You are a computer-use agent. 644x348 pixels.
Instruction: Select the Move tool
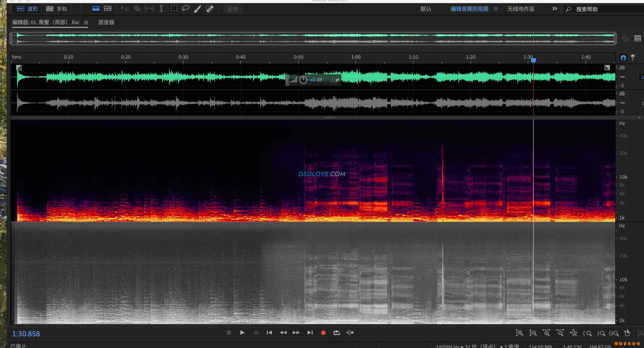[x=124, y=9]
